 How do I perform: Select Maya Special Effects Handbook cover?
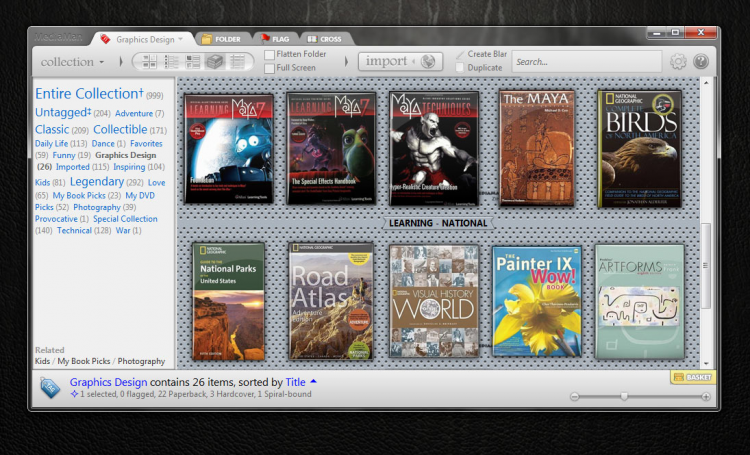pyautogui.click(x=331, y=148)
